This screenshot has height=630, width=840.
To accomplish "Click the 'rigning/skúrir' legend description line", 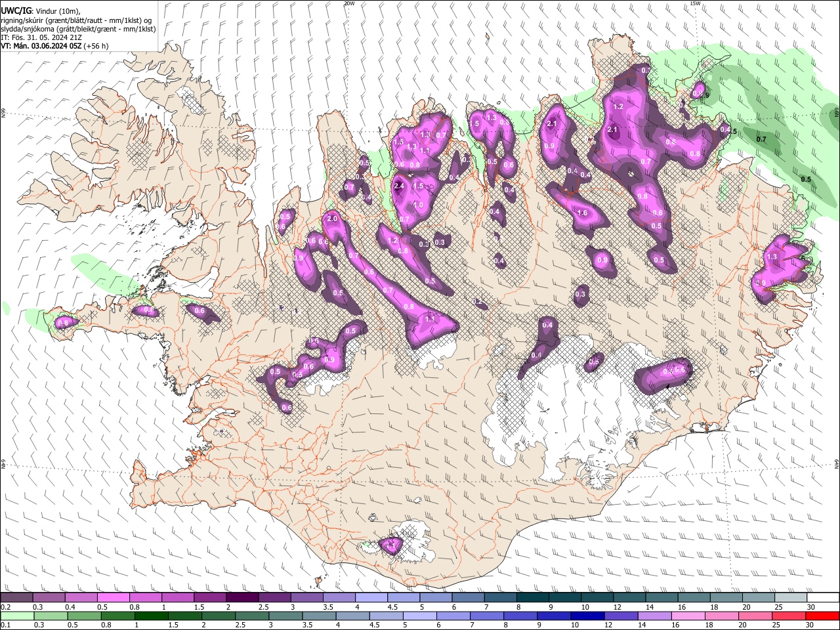I will point(75,20).
